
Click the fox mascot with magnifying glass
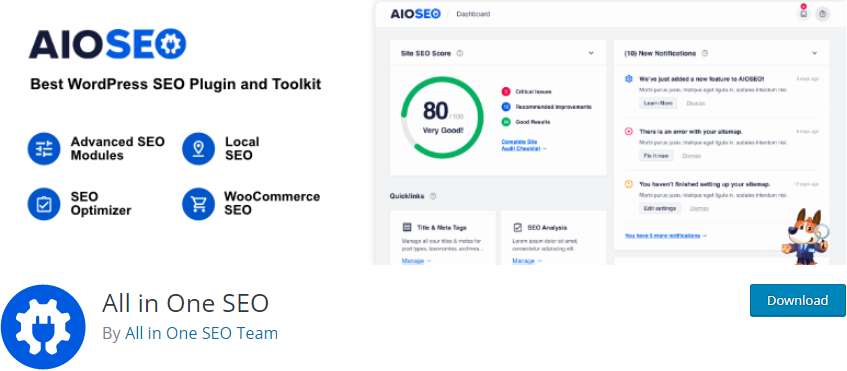[805, 237]
